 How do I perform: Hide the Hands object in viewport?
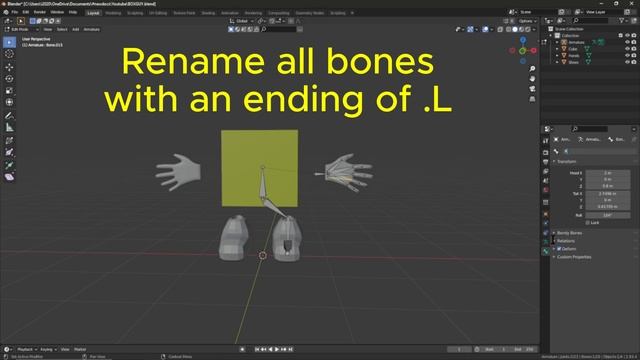click(627, 56)
